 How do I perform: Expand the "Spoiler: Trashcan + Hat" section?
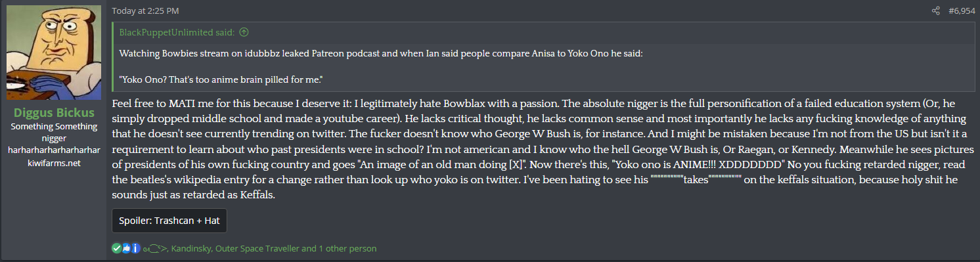[169, 221]
